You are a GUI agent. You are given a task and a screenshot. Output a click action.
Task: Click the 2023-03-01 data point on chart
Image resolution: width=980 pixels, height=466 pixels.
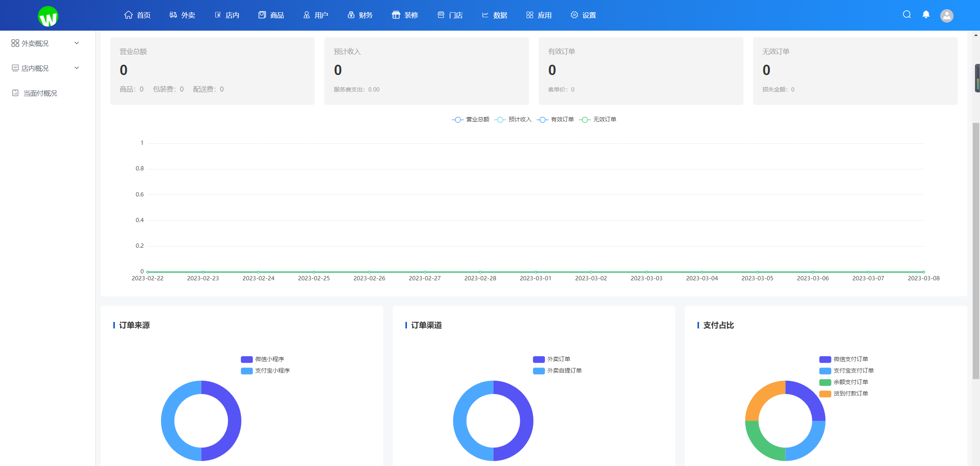click(x=536, y=272)
